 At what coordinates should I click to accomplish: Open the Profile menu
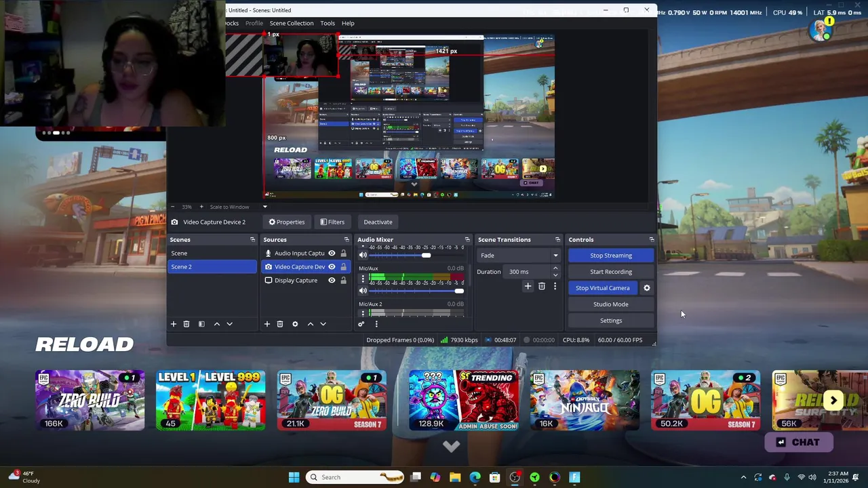(254, 23)
